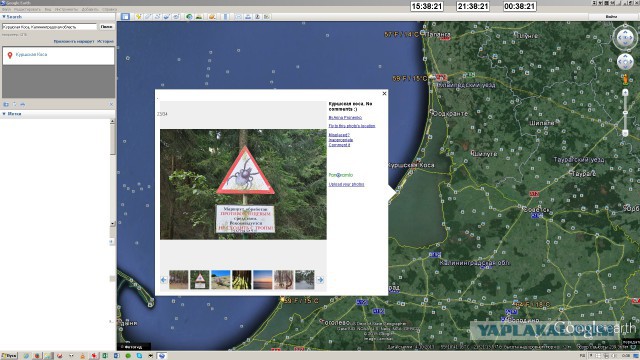
Task: Click the Inappropriate link
Action: point(341,140)
